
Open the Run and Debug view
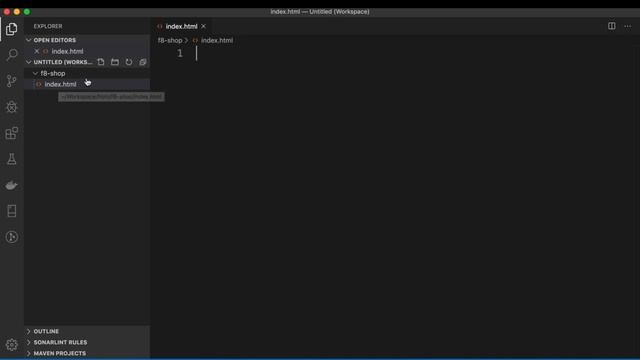click(x=11, y=107)
